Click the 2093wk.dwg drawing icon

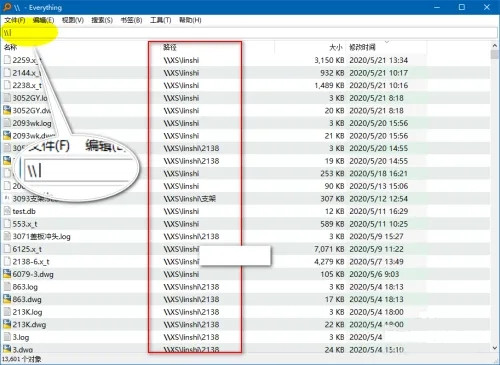pyautogui.click(x=7, y=136)
